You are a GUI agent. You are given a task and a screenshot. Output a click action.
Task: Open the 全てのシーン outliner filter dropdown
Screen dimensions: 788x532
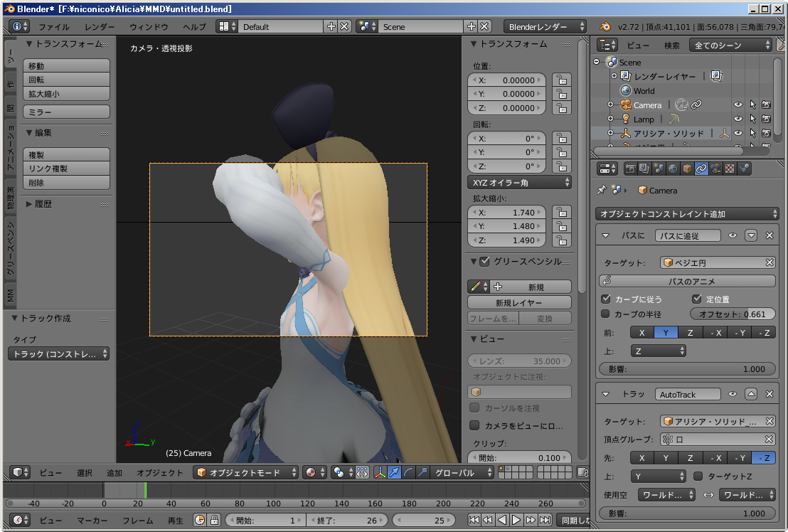pyautogui.click(x=730, y=45)
